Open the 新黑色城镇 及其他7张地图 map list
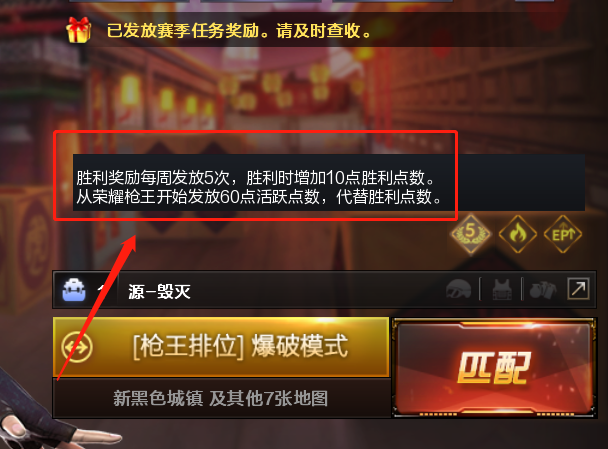 point(221,398)
